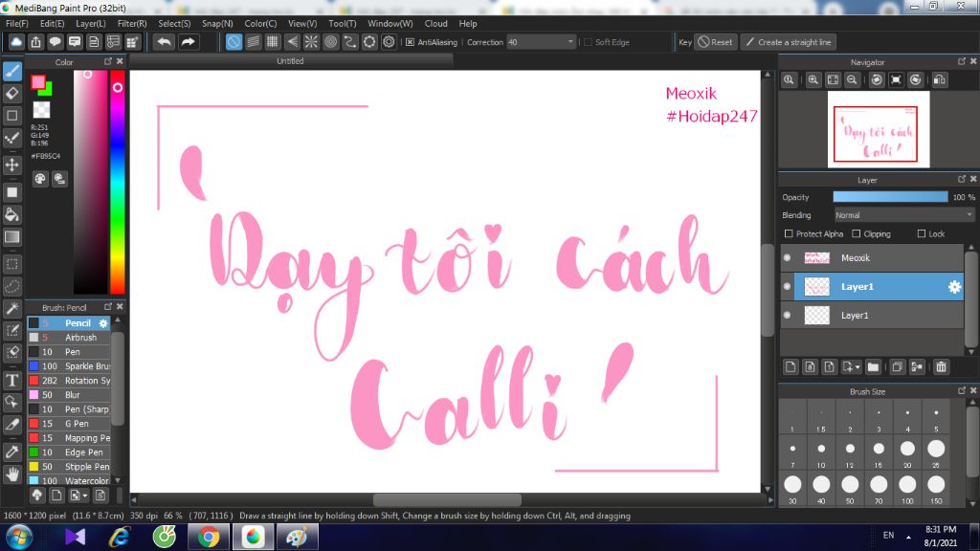Open Correction value dropdown

[570, 42]
